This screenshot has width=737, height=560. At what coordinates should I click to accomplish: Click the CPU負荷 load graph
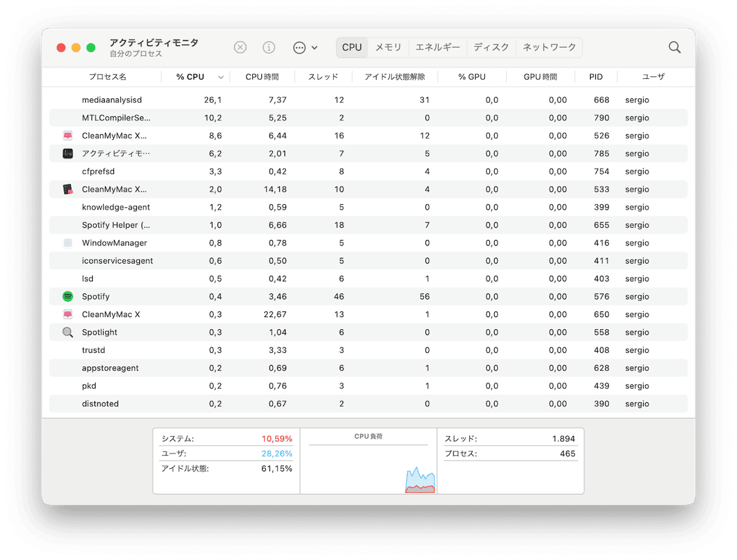[x=368, y=461]
